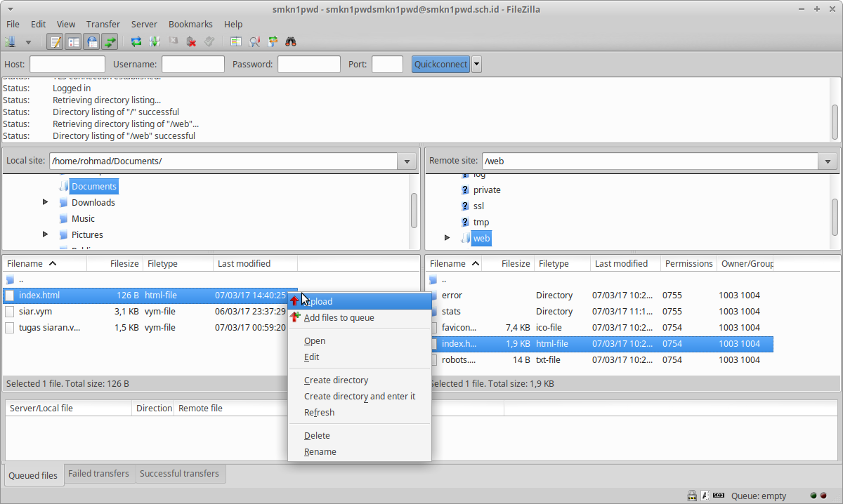Click the disconnect from server icon
Viewport: 843px width, 504px height.
point(191,42)
